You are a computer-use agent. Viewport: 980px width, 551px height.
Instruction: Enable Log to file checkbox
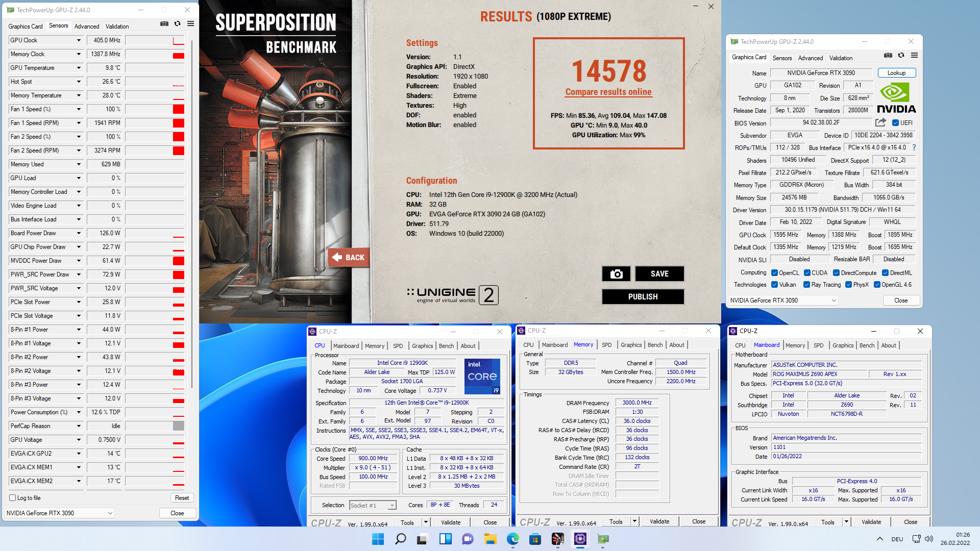(13, 498)
